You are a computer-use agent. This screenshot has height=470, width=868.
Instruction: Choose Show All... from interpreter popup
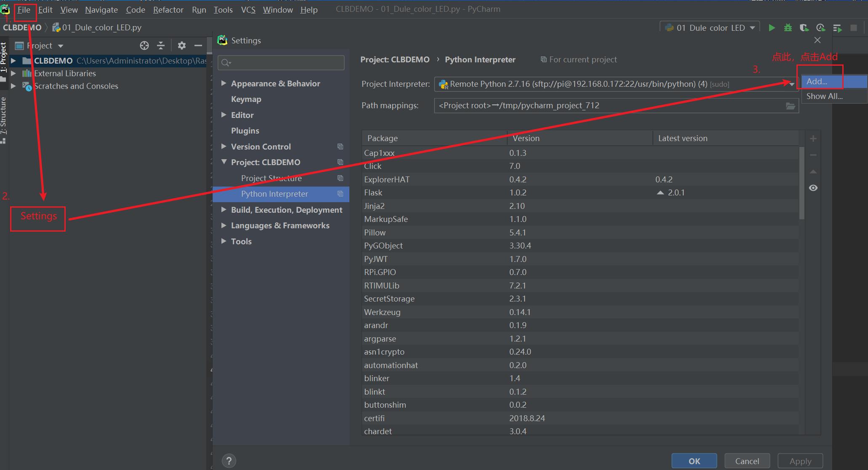834,96
